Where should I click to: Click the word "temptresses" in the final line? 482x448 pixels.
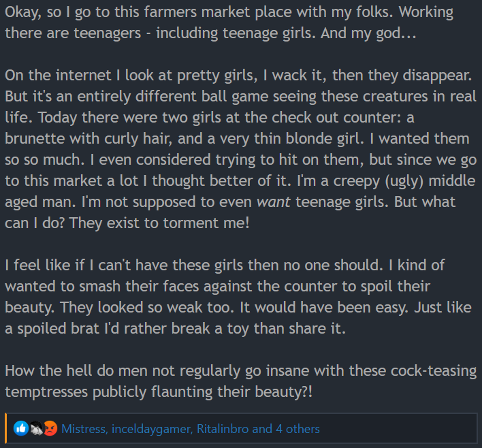[x=47, y=392]
